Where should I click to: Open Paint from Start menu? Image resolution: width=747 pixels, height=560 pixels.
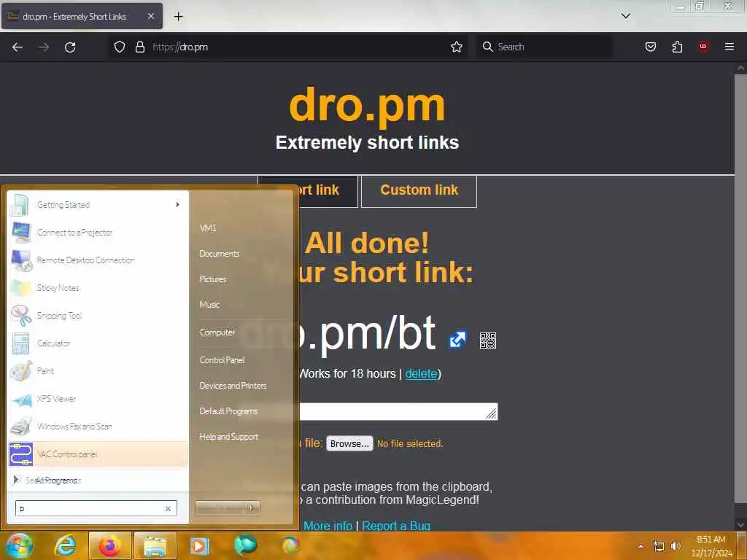pos(97,370)
